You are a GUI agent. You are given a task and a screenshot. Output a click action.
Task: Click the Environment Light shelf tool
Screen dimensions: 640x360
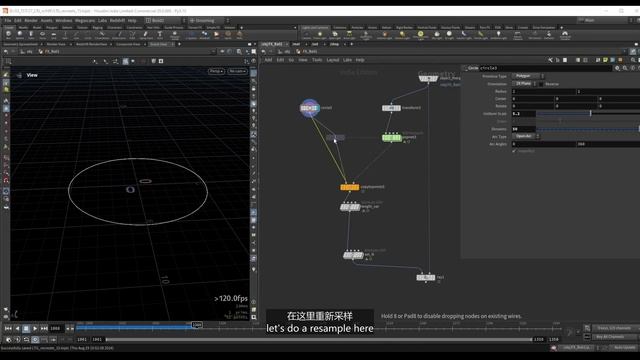click(x=420, y=35)
